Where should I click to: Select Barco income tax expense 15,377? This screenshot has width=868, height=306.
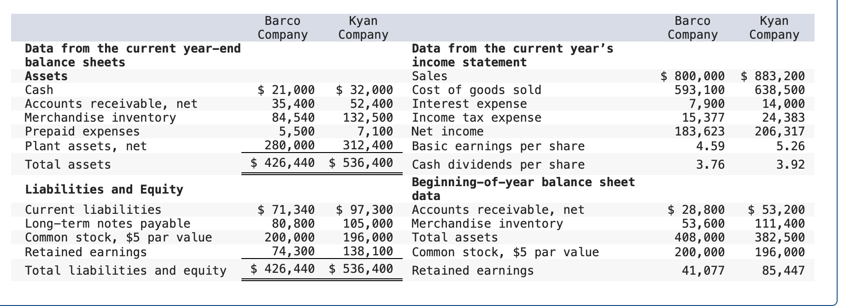[703, 118]
